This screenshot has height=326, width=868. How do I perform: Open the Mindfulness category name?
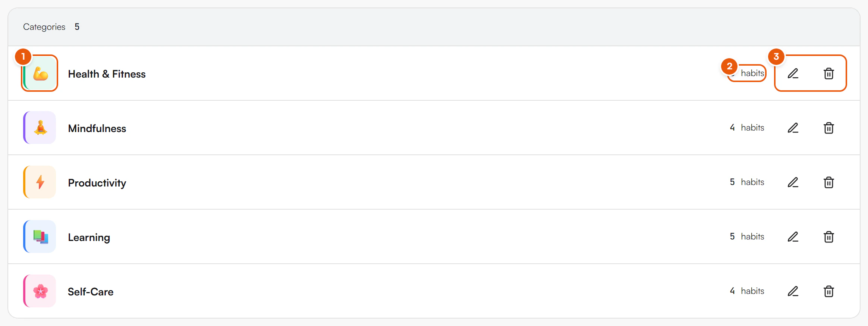coord(97,128)
